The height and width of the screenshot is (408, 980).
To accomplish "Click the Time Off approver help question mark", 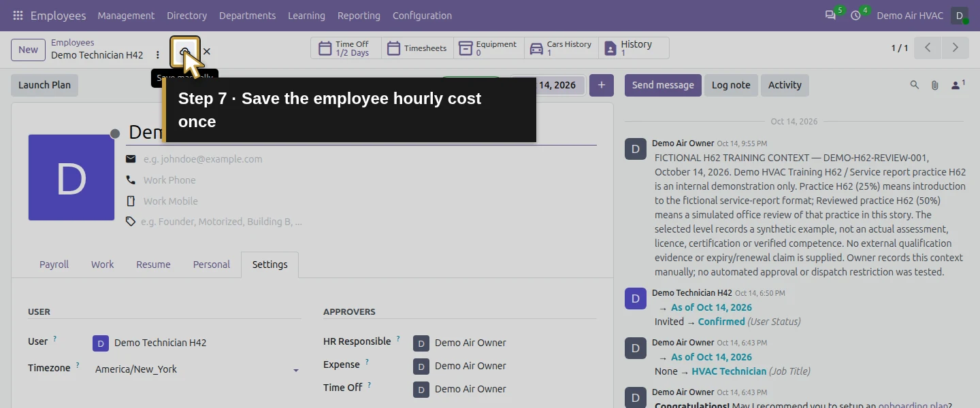I will 370,385.
